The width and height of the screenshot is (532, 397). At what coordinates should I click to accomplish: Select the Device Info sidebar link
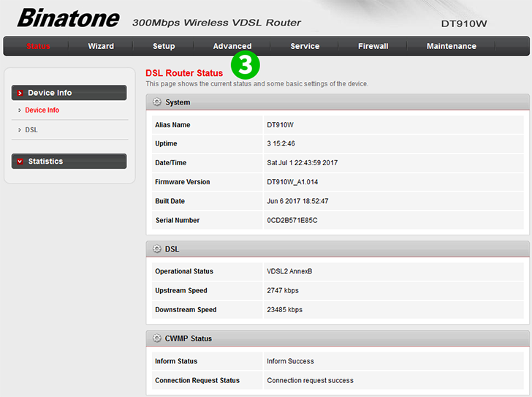coord(42,110)
